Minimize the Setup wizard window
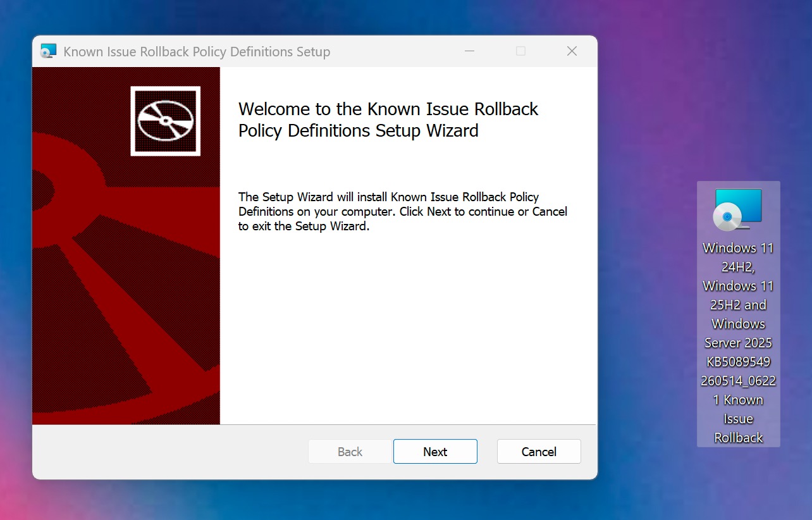812x520 pixels. tap(469, 51)
